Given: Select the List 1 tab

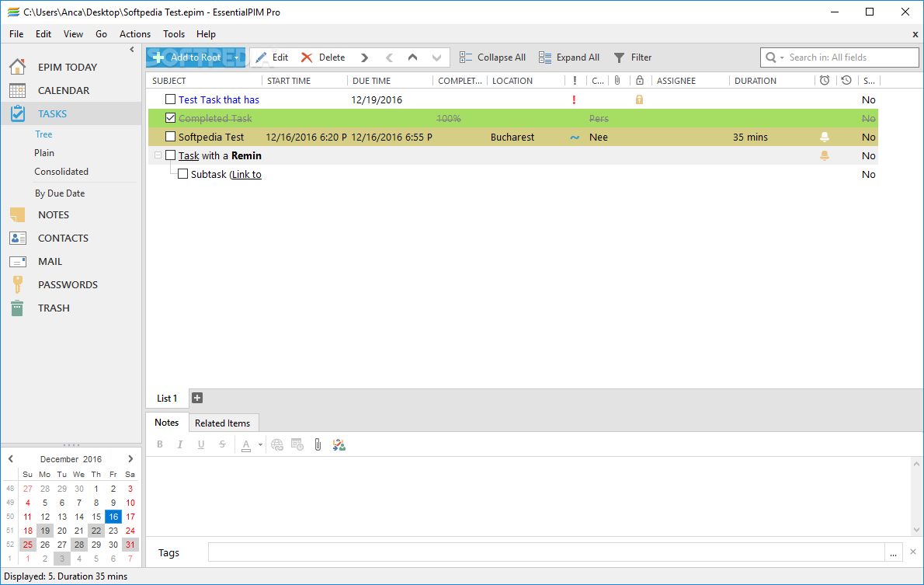Looking at the screenshot, I should pyautogui.click(x=167, y=398).
